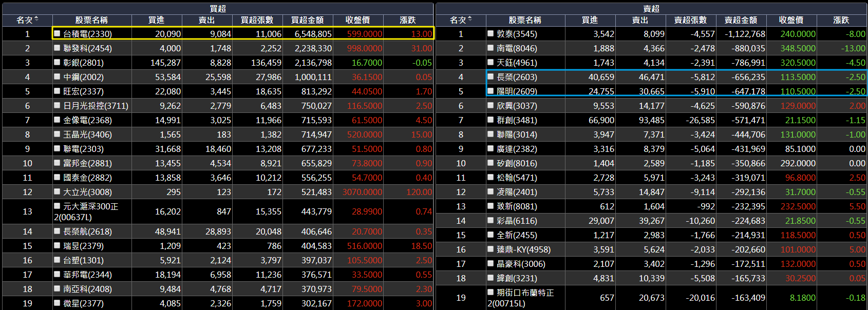Check the box next to 中鋼(2002)
Screen dimensions: 868x310
pyautogui.click(x=58, y=76)
